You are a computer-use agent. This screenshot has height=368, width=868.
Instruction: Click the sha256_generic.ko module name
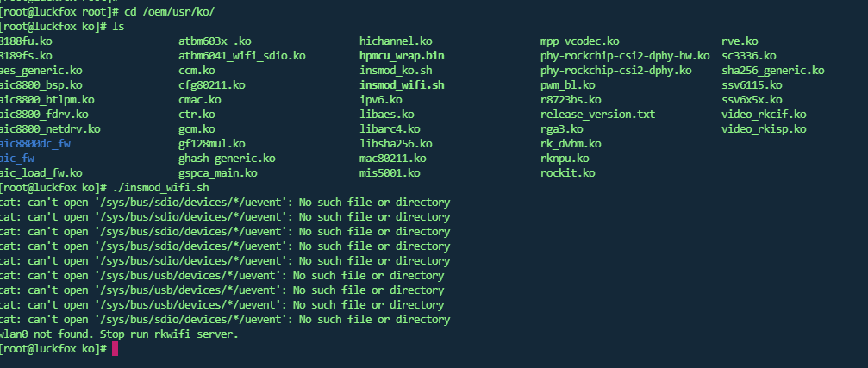[x=773, y=71]
